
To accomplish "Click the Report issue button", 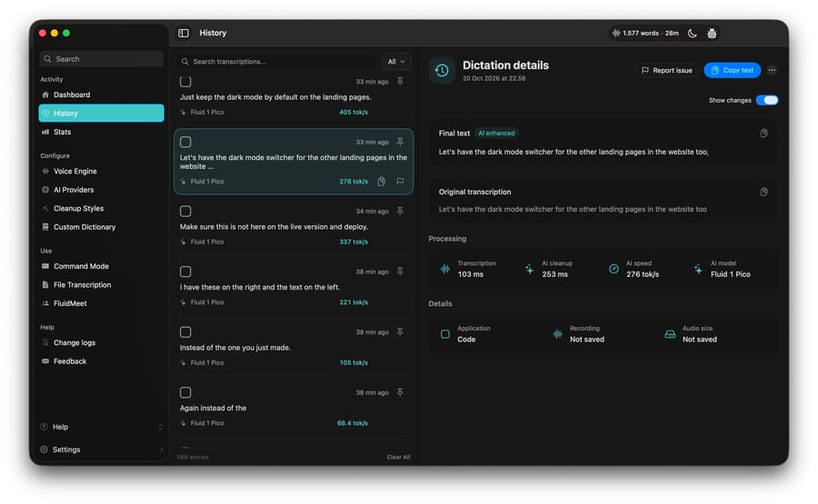I will click(x=666, y=70).
